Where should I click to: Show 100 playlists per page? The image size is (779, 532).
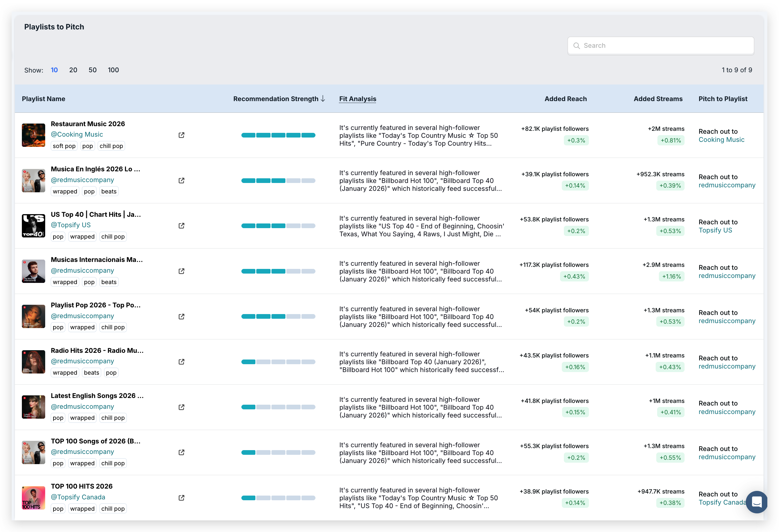pos(113,70)
